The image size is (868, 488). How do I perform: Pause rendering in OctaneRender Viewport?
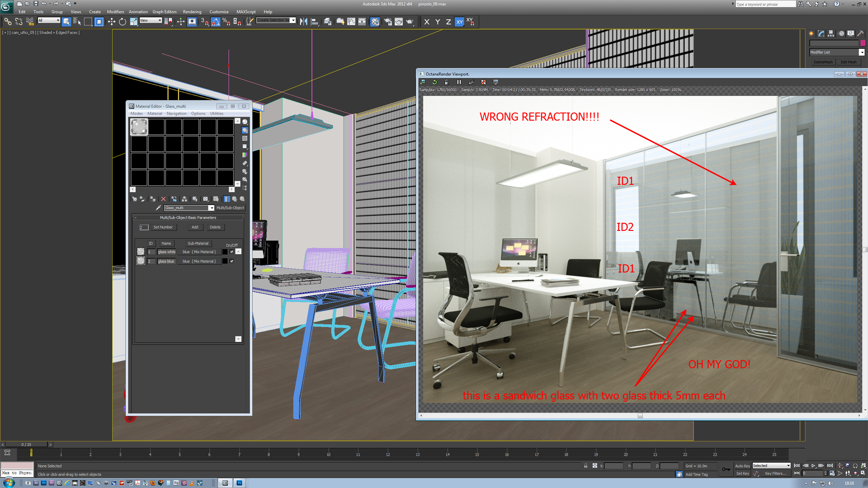459,82
